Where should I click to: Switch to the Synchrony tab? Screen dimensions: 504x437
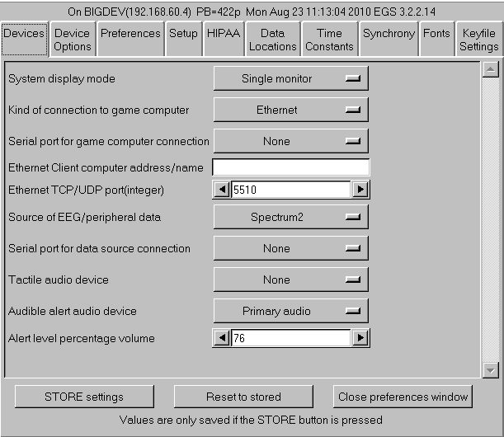[x=389, y=34]
